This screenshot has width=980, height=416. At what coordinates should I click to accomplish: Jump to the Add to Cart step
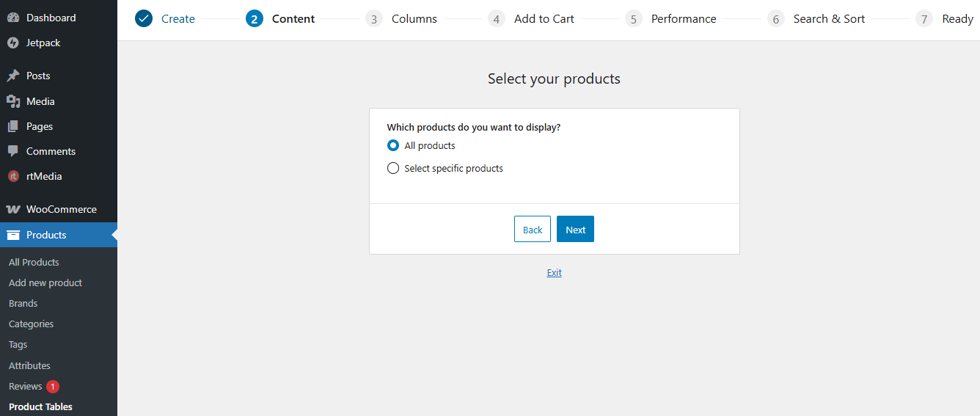[544, 19]
